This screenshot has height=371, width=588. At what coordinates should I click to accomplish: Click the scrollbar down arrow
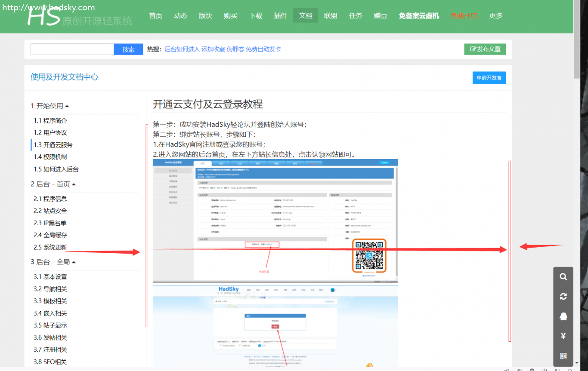[x=577, y=363]
